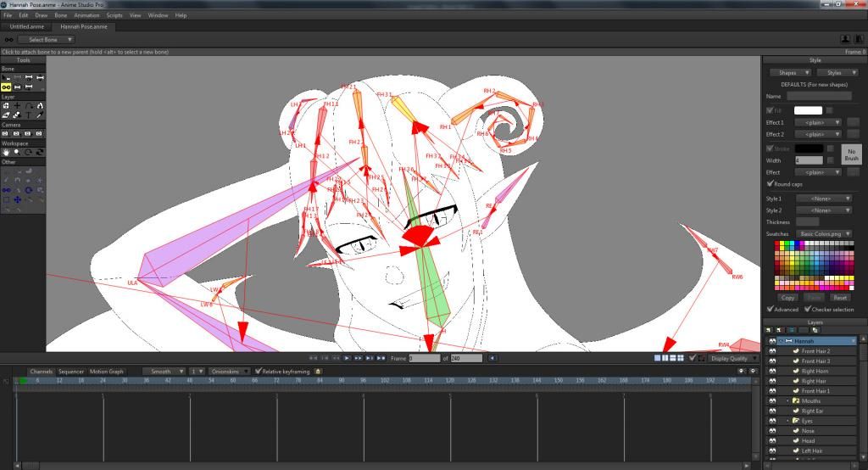Viewport: 868px width, 470px height.
Task: Zoom in the timeline
Action: (753, 371)
